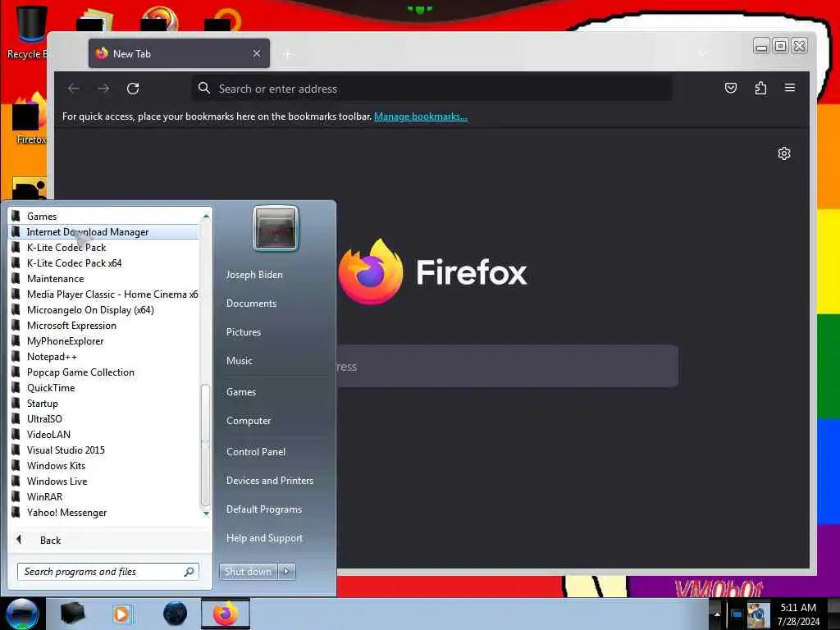Expand the Shut down options arrow
The height and width of the screenshot is (630, 840).
click(286, 572)
